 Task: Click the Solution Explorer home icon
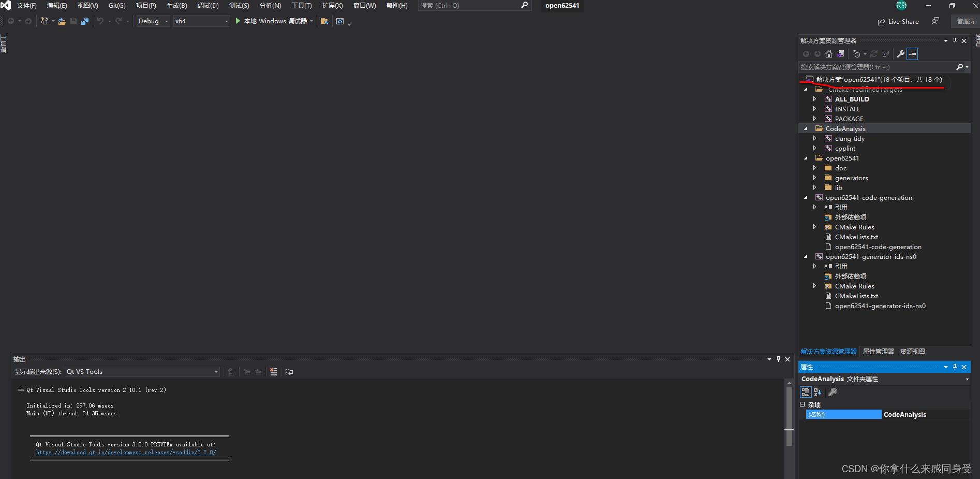[828, 53]
